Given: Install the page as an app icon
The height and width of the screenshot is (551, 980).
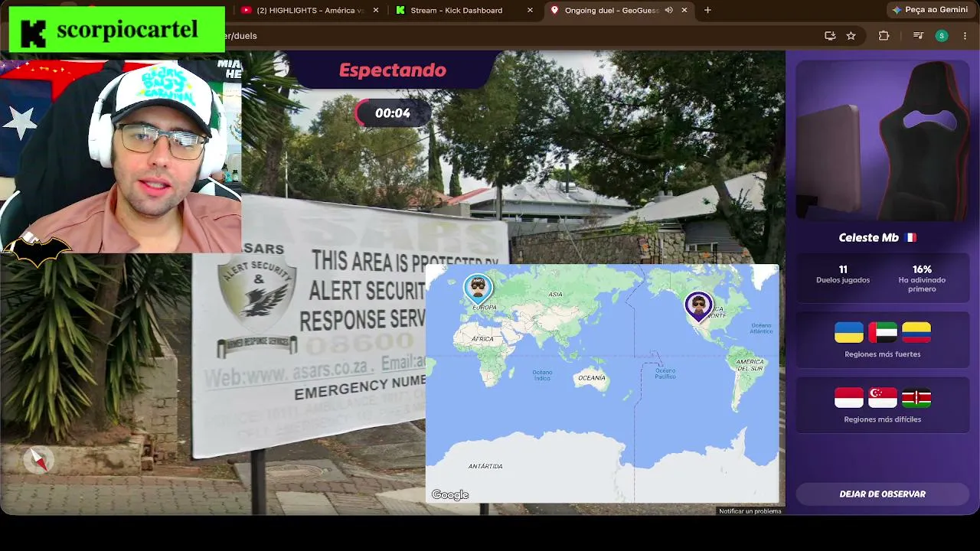Looking at the screenshot, I should (830, 36).
